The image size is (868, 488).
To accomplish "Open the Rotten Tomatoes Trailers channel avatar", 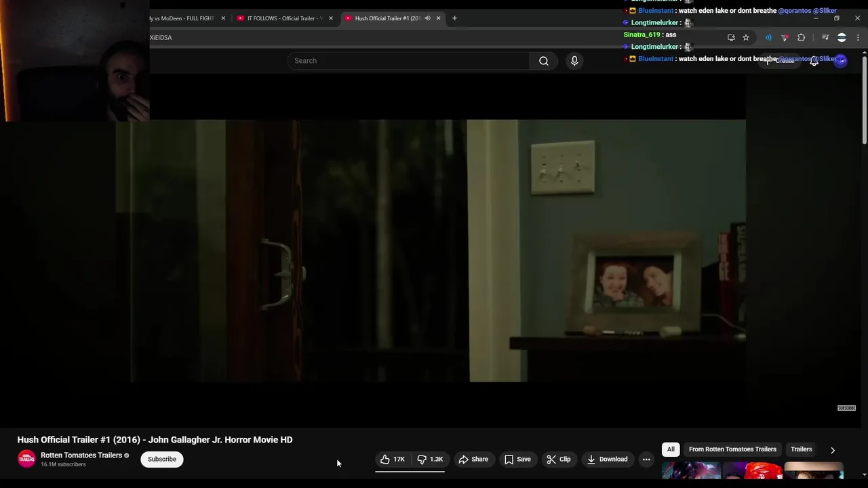I will pyautogui.click(x=26, y=459).
